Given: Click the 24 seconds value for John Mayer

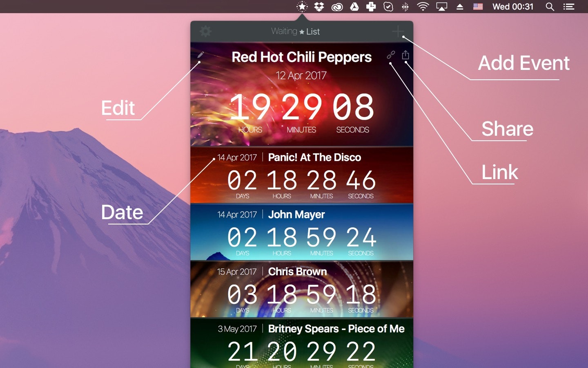Looking at the screenshot, I should (361, 238).
